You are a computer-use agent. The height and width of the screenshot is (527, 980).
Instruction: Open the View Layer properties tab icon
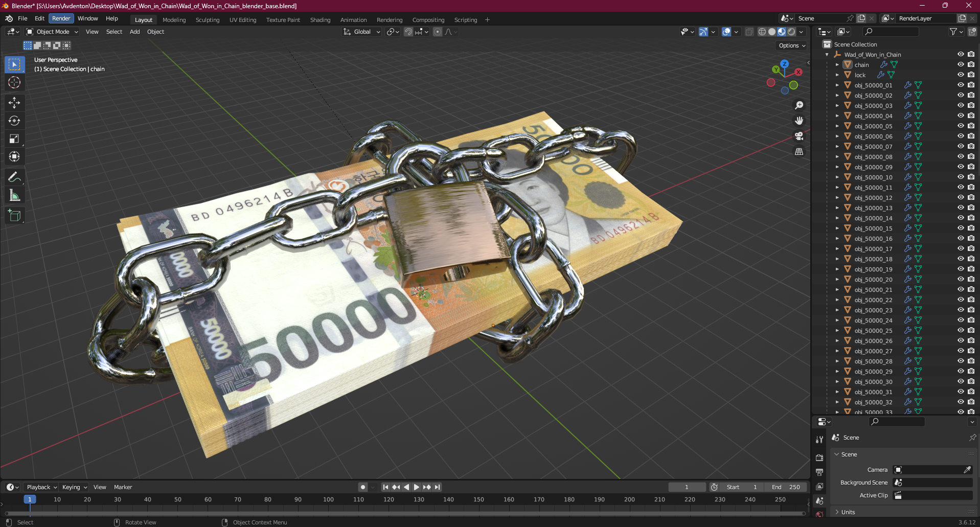[x=819, y=486]
